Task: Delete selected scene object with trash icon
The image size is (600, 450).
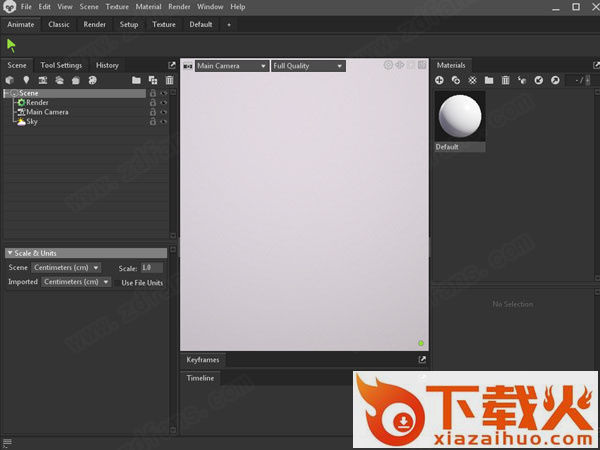Action: 170,80
